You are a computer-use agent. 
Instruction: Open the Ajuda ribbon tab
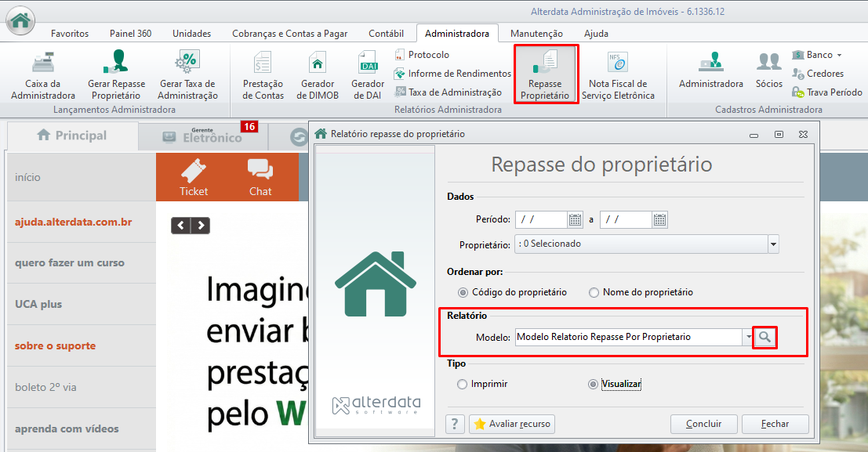coord(596,33)
